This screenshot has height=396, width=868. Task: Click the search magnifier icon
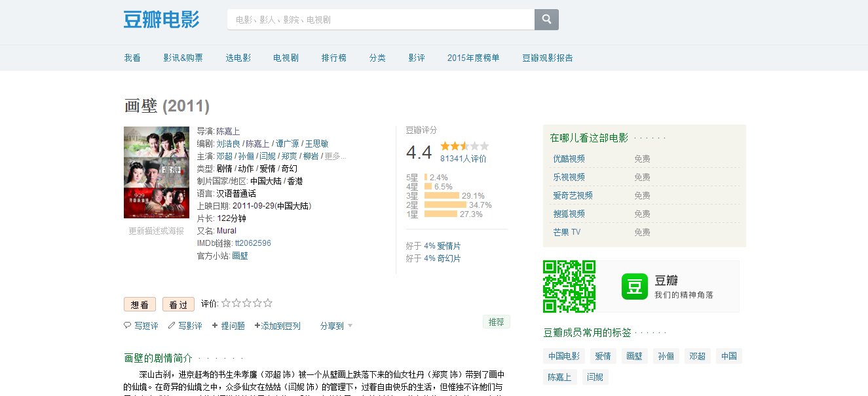(x=546, y=19)
